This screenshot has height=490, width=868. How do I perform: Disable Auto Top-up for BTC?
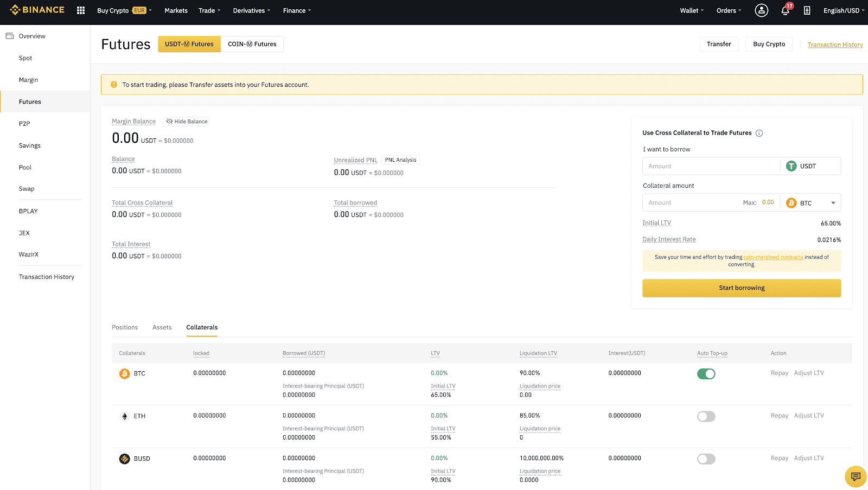point(706,374)
